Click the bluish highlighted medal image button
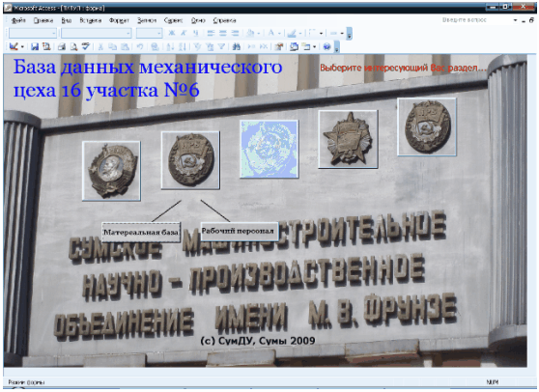Screen dimensions: 539x392 click(269, 149)
